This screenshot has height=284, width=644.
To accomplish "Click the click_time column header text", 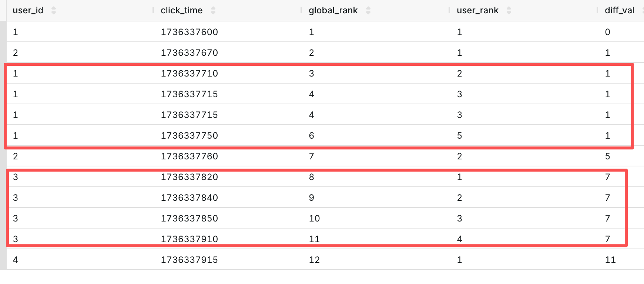I will click(181, 10).
